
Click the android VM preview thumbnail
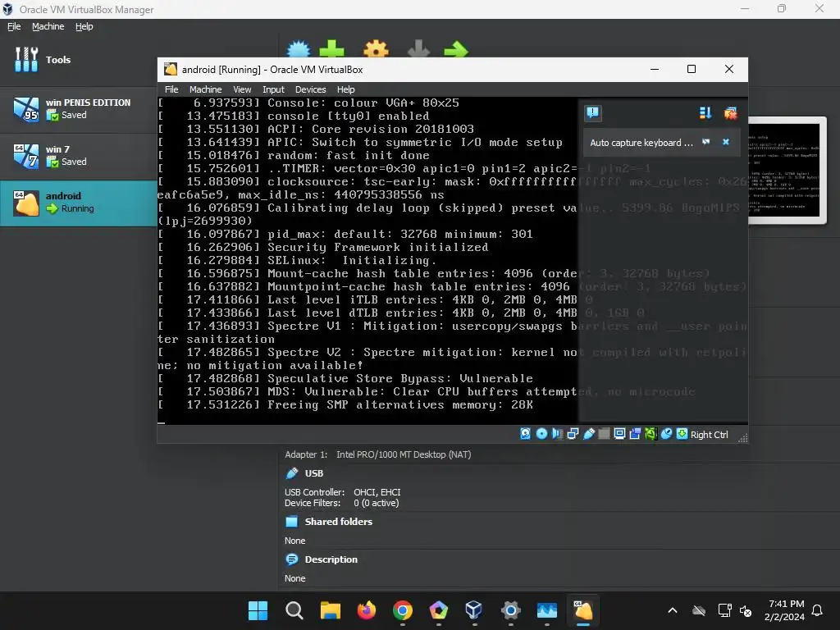(787, 171)
